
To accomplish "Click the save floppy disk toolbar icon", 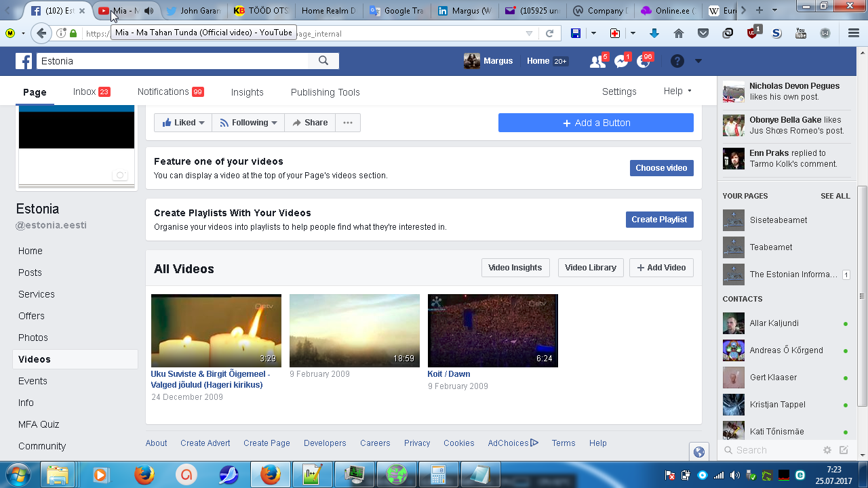I will [x=575, y=33].
